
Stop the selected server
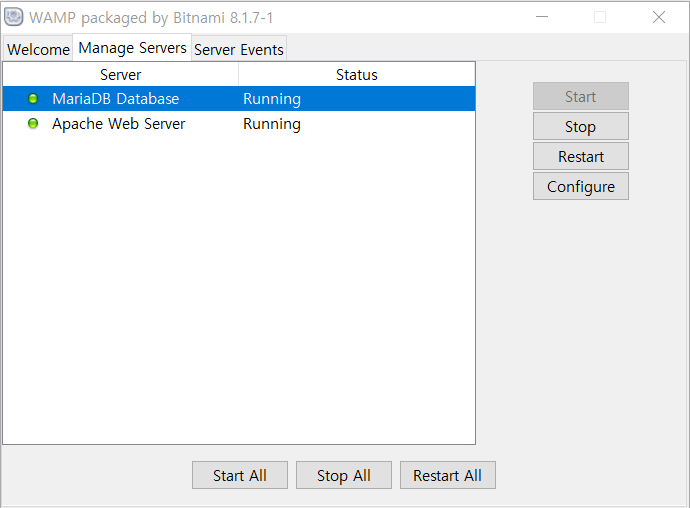(581, 126)
